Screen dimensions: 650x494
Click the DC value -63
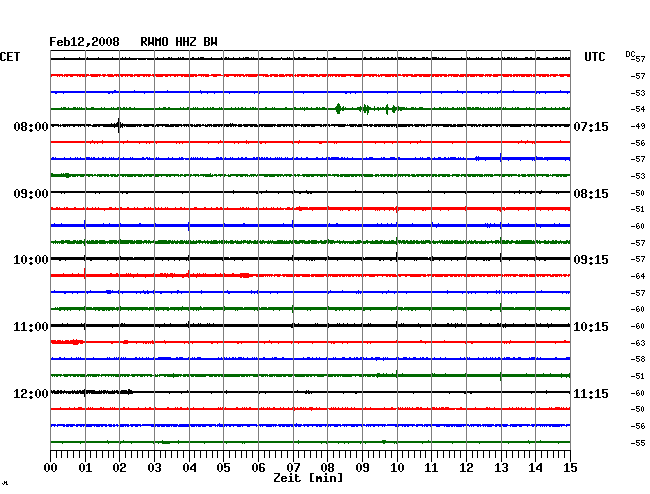[638, 343]
